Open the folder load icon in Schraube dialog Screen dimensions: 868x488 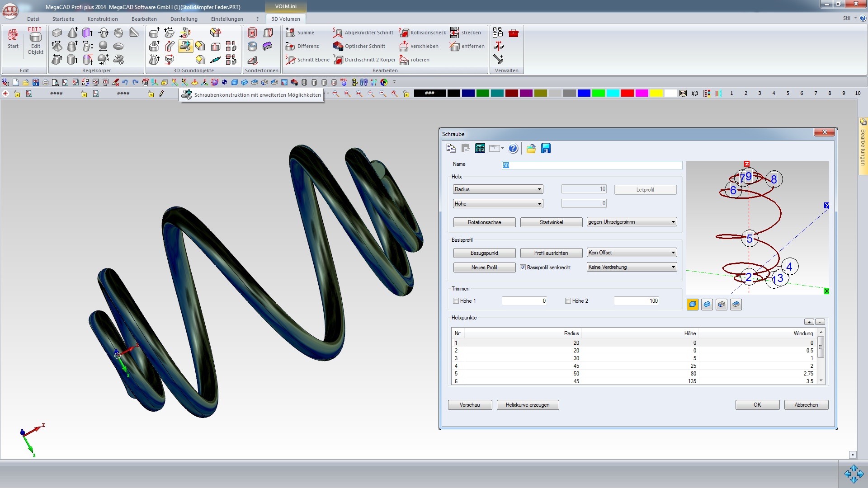click(531, 149)
